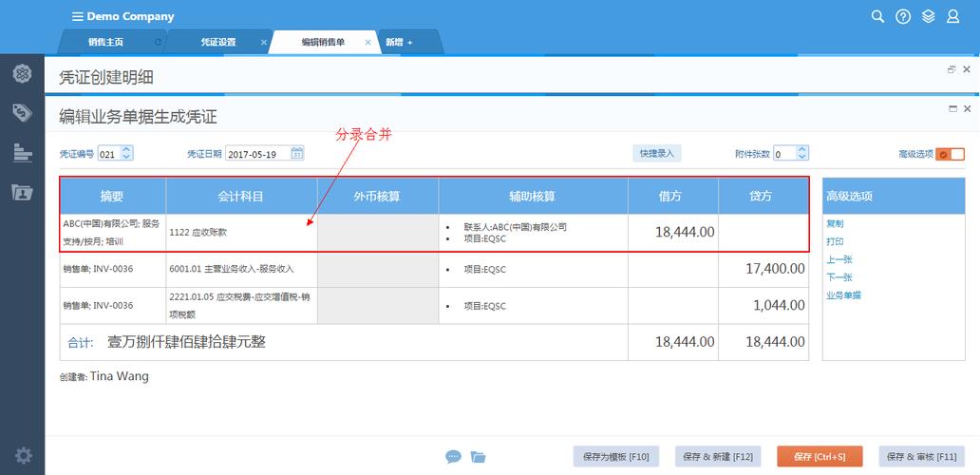Click 保存为模板 [F10] button
Image resolution: width=980 pixels, height=475 pixels.
pos(616,457)
